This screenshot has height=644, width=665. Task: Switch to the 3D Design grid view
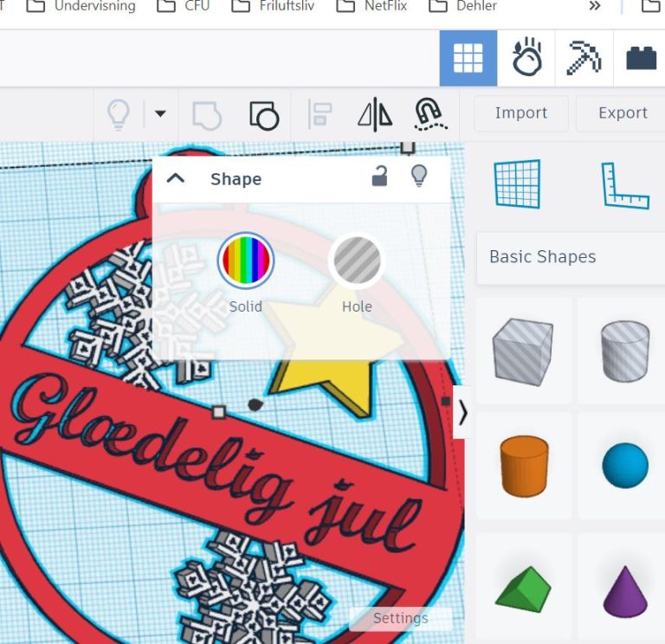[x=468, y=58]
